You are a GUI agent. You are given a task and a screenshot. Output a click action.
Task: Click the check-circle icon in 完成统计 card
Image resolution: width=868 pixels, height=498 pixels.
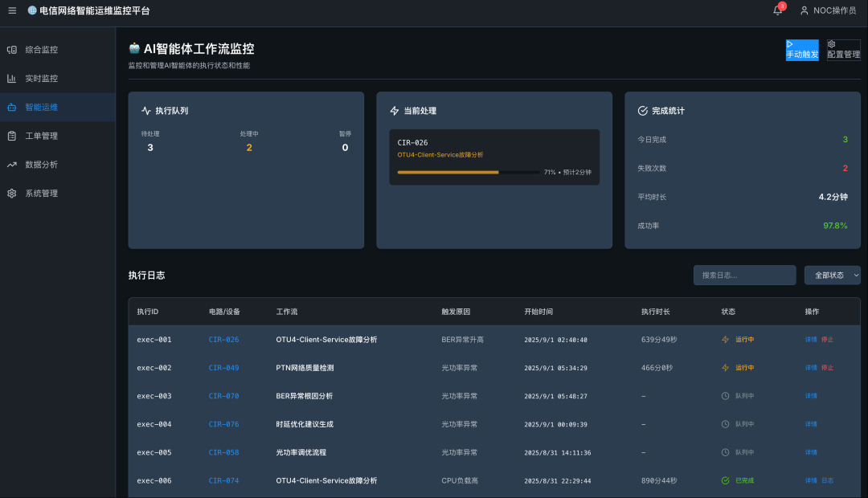tap(643, 111)
